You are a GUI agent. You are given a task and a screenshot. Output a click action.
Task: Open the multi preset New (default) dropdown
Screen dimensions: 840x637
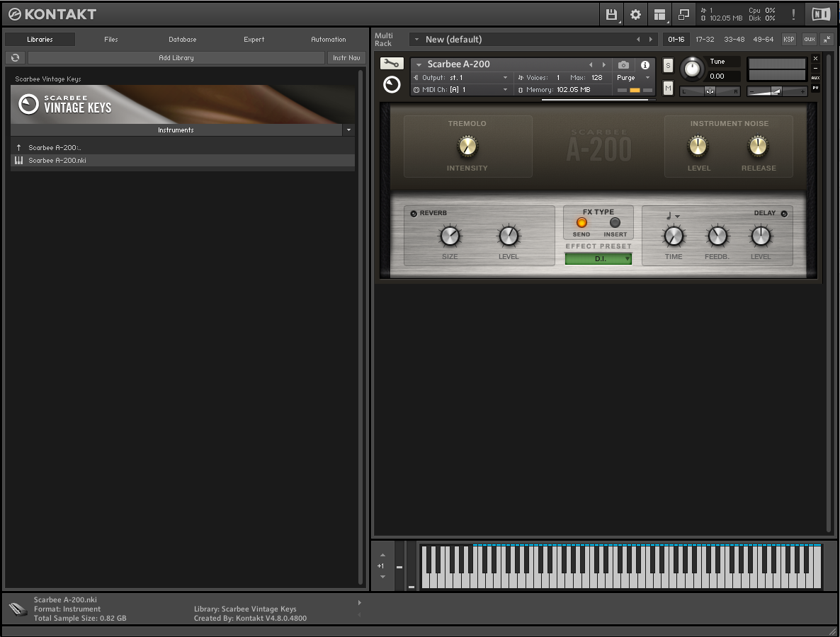click(416, 39)
